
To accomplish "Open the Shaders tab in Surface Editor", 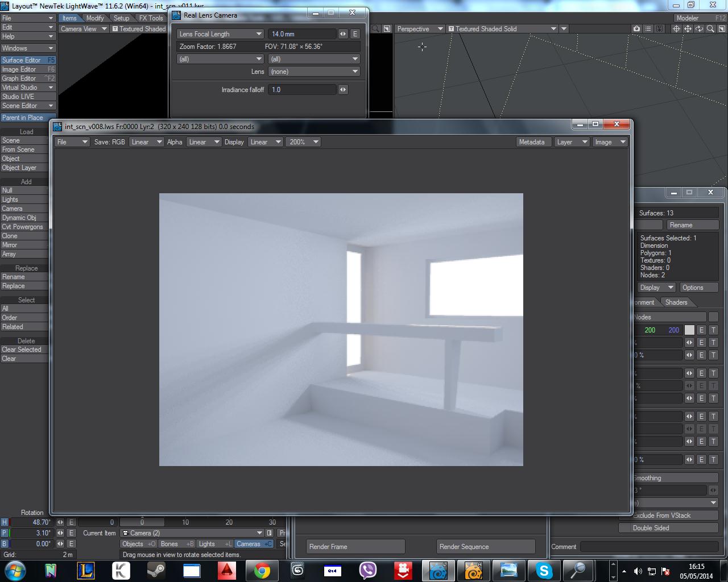I will [x=676, y=302].
